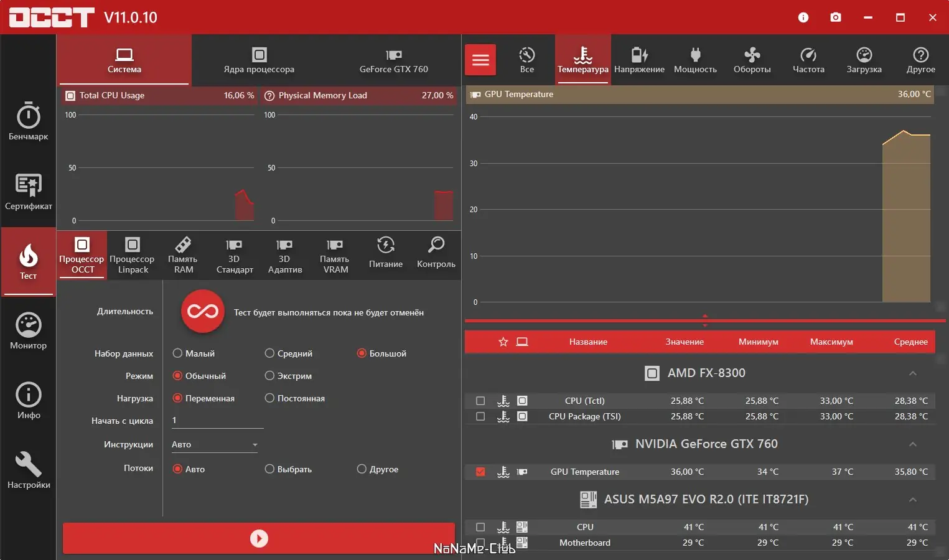Screen dimensions: 949x560
Task: Click the GPU Temperature graph header
Action: 699,94
